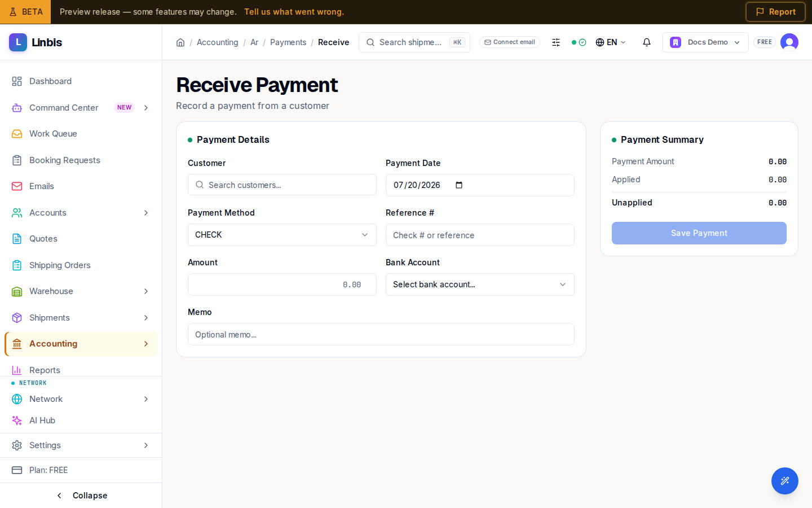Click the Save Payment button

click(699, 233)
